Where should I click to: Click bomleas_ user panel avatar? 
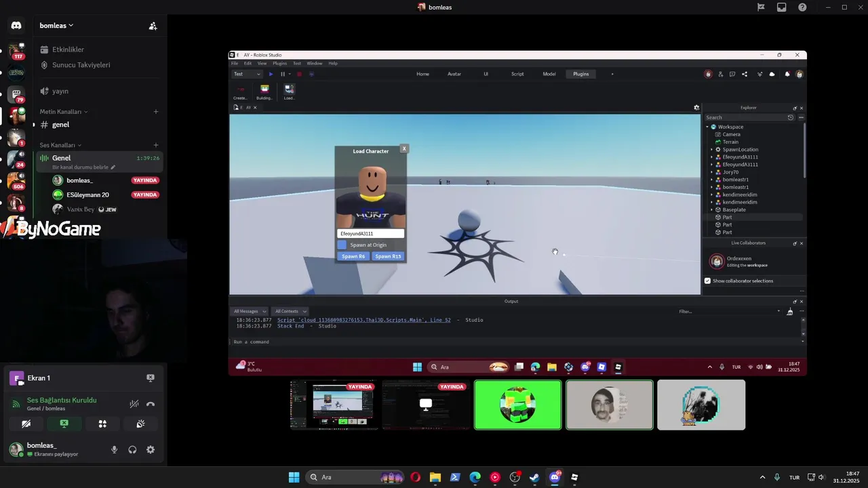[x=16, y=449]
